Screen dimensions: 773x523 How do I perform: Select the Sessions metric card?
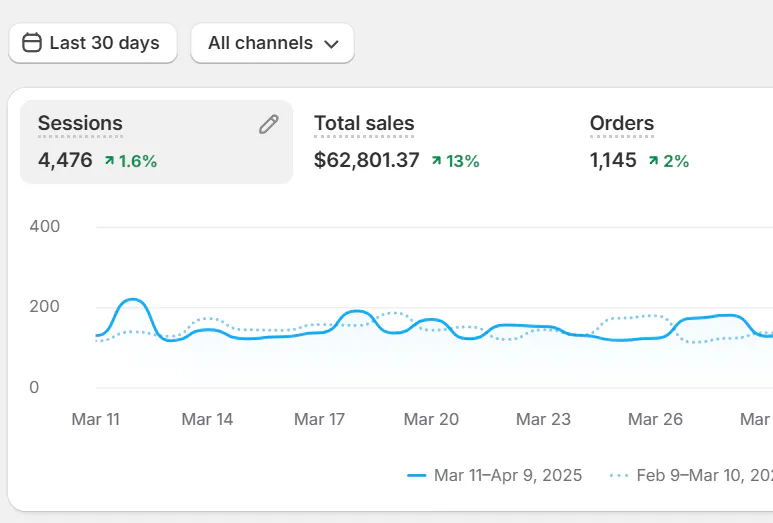pos(156,142)
